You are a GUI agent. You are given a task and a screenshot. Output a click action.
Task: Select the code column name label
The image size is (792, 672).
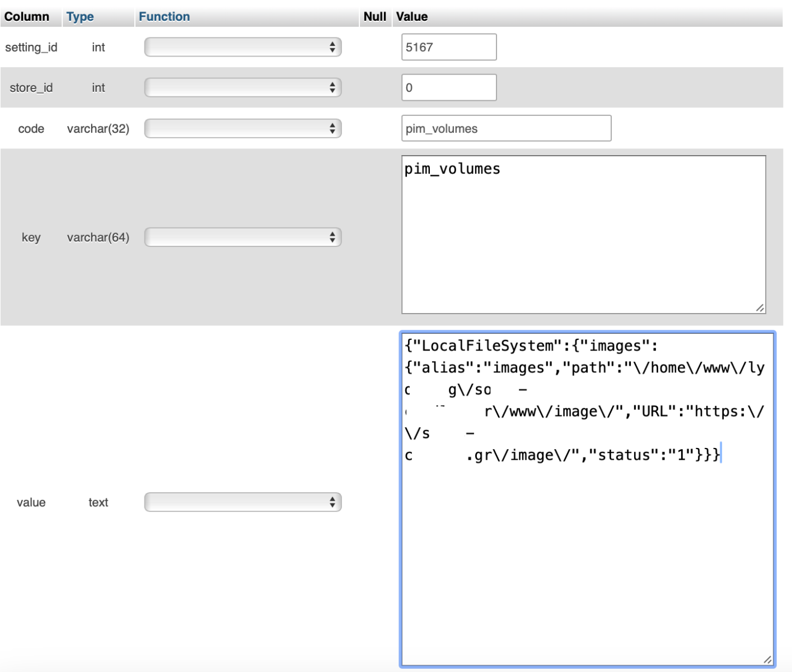(x=31, y=129)
